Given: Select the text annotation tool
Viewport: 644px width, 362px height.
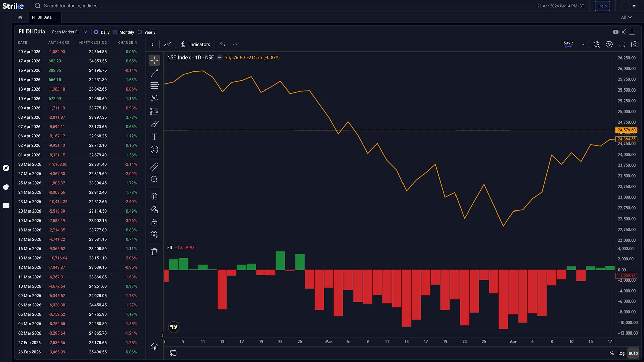Looking at the screenshot, I should pos(154,137).
